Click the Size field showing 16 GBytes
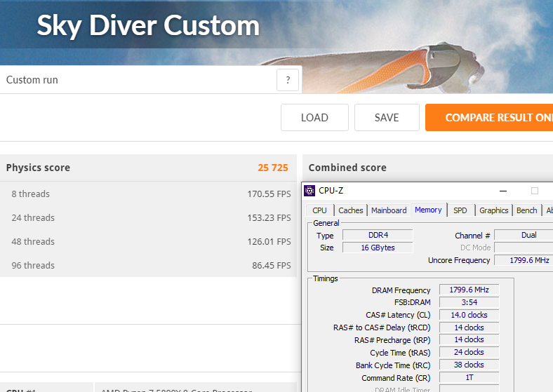The width and height of the screenshot is (553, 392). coord(378,248)
